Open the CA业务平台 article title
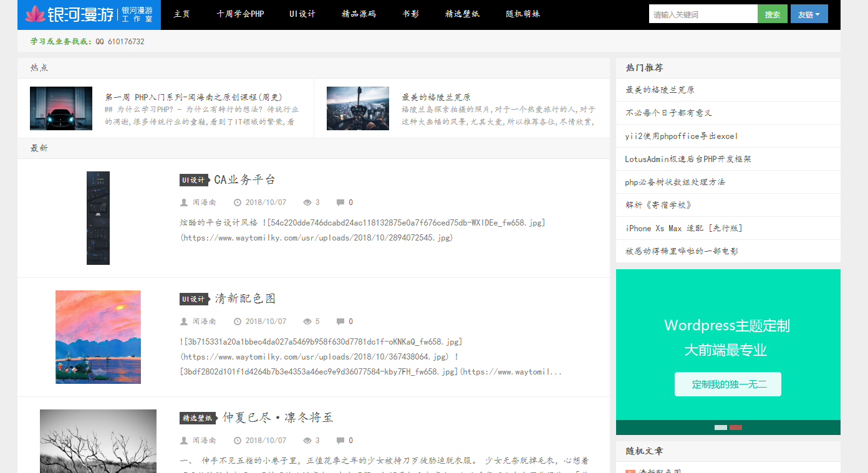The width and height of the screenshot is (868, 473). pos(244,179)
